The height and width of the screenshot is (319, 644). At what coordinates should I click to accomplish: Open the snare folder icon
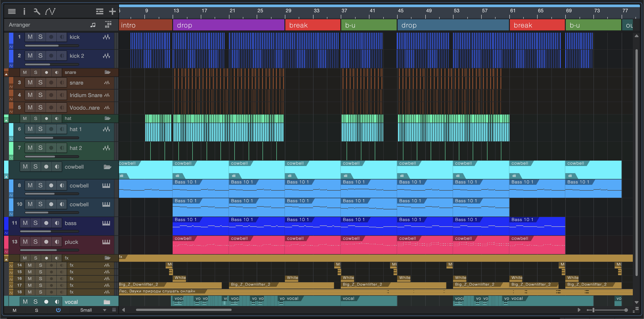pyautogui.click(x=108, y=72)
